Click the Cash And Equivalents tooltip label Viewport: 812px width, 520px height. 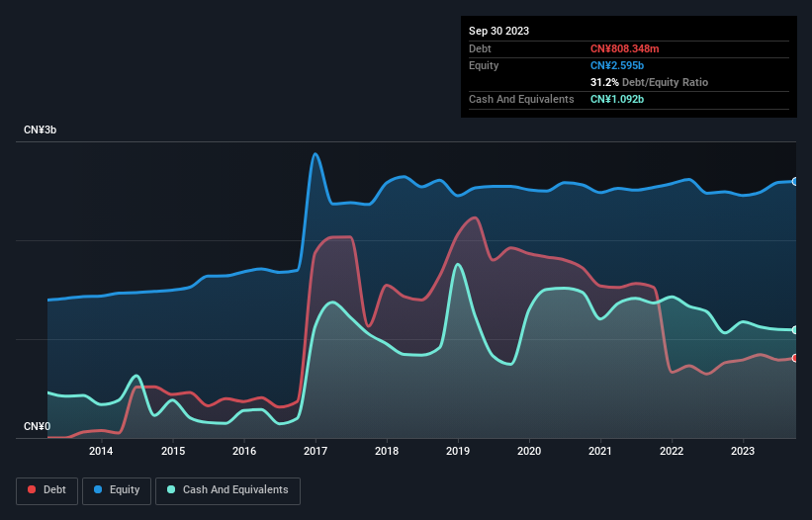tap(521, 99)
